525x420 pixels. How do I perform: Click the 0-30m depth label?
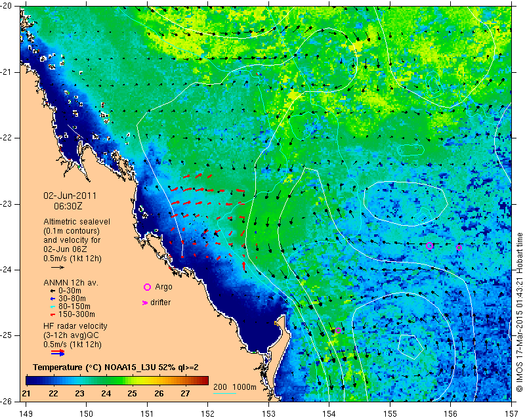tap(70, 291)
